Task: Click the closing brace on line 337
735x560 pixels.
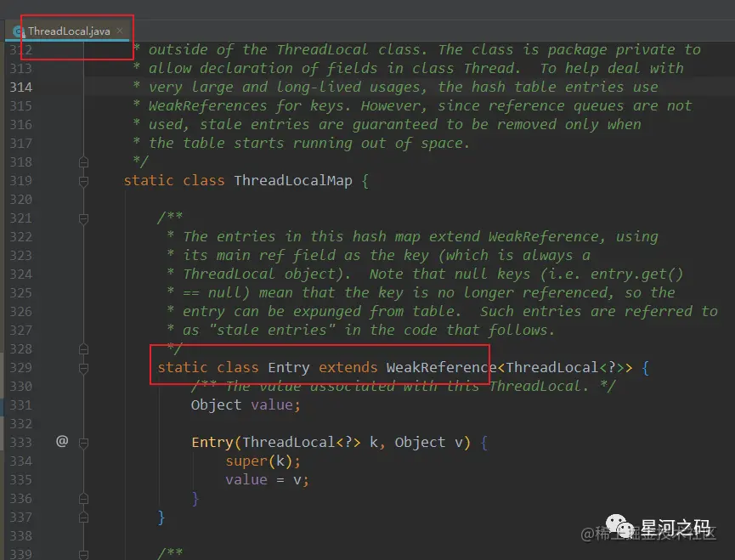Action: (161, 518)
